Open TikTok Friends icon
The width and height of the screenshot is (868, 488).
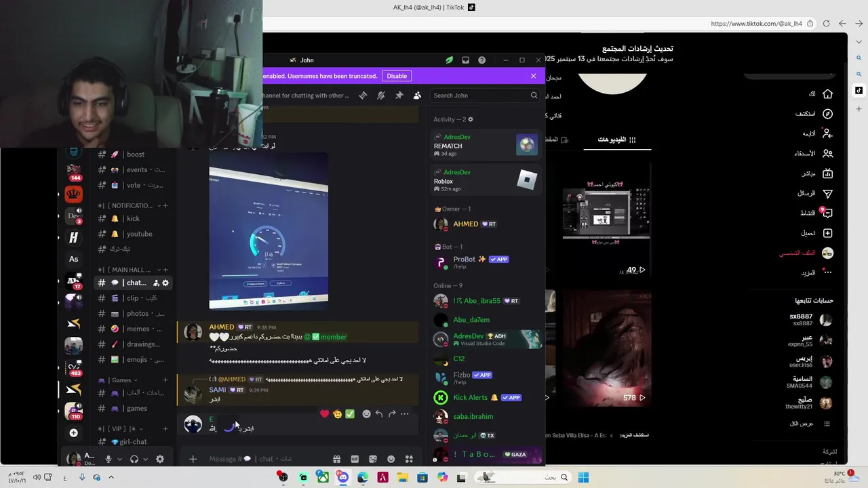[827, 154]
